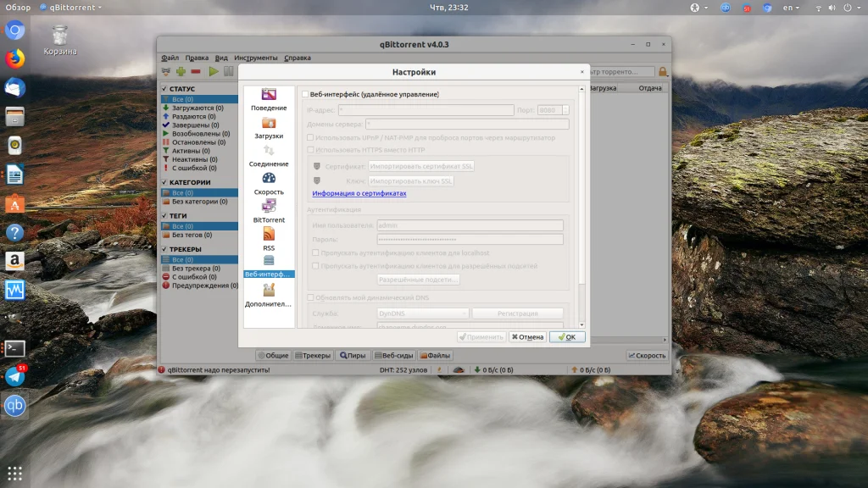Open the Корзина trash desktop icon
The image size is (868, 488).
tap(60, 41)
